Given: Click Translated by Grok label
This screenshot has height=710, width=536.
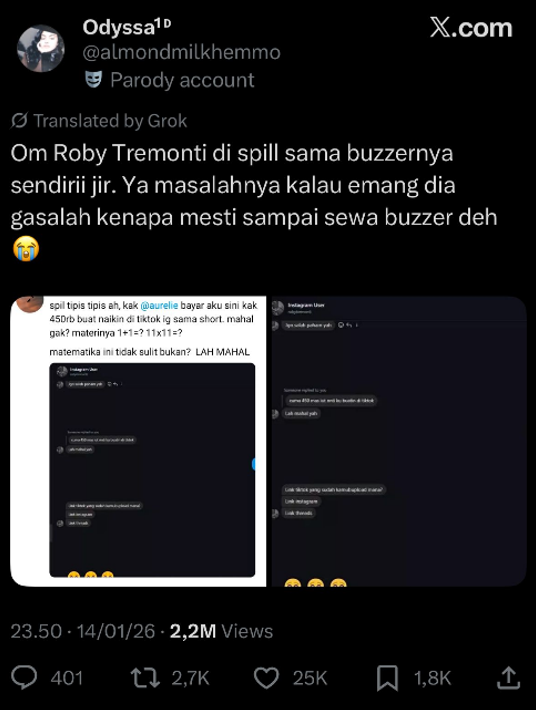Looking at the screenshot, I should click(110, 121).
